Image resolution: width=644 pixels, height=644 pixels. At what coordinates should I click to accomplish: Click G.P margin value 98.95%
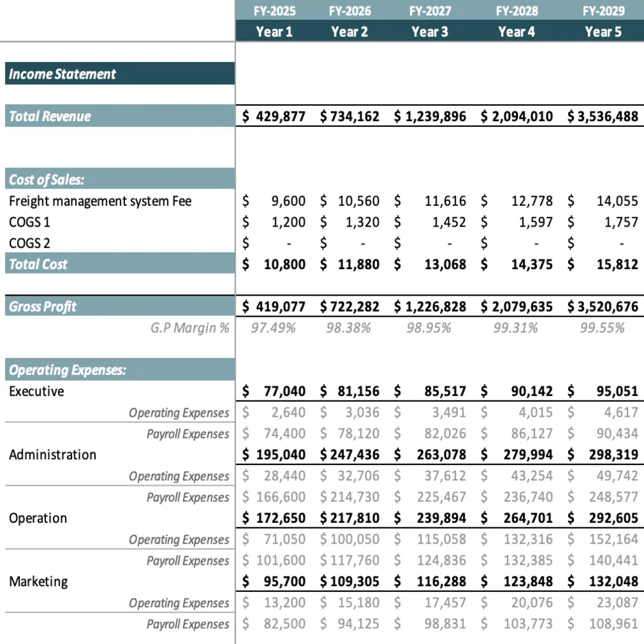(429, 328)
